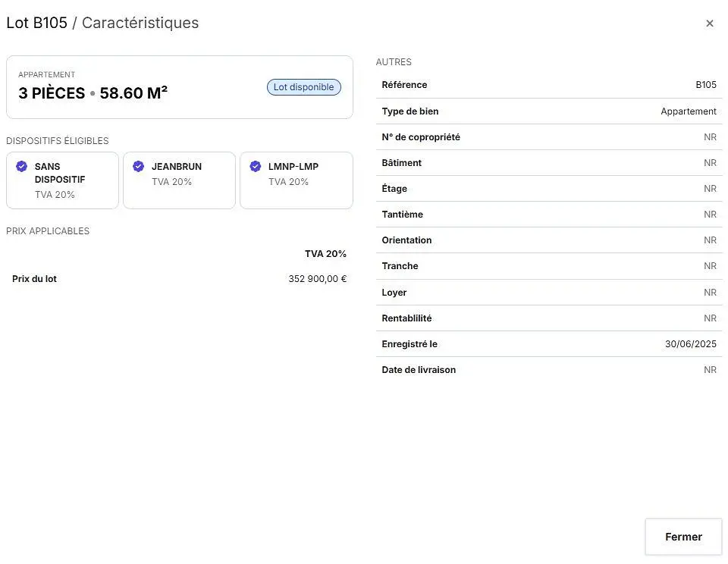The image size is (728, 564).
Task: Click the N° de copropriété row
Action: click(549, 137)
